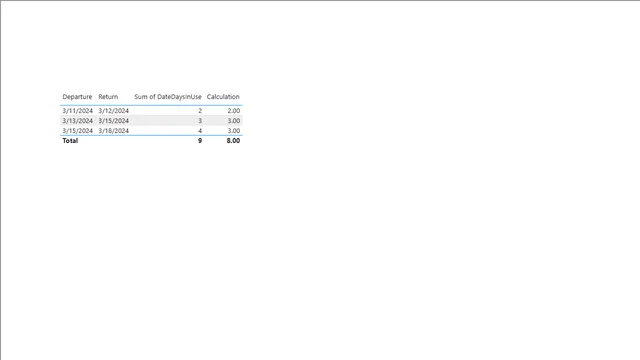Viewport: 640px width, 360px height.
Task: Sort by the Departure column header
Action: 77,97
